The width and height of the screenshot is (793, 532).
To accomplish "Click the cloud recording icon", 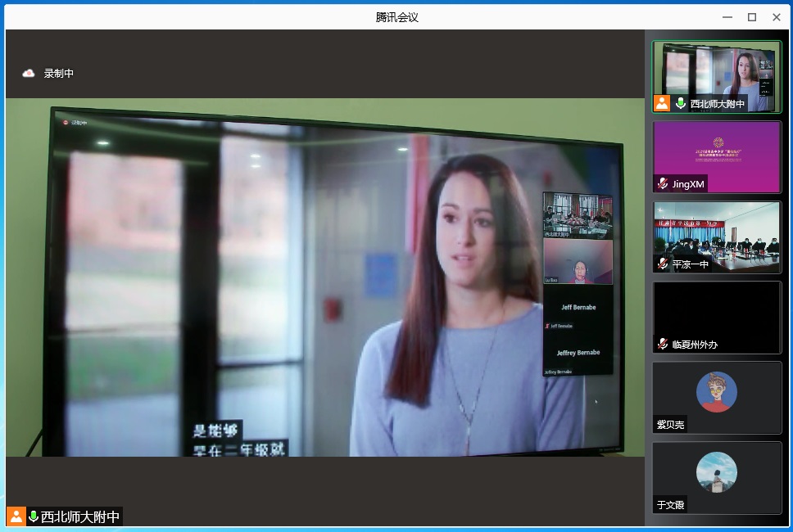I will pyautogui.click(x=29, y=74).
